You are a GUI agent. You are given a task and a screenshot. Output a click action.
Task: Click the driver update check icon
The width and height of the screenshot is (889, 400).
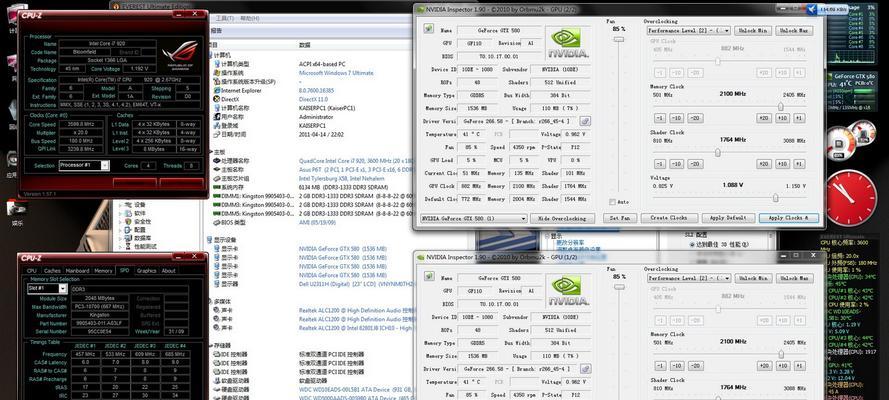click(x=584, y=120)
